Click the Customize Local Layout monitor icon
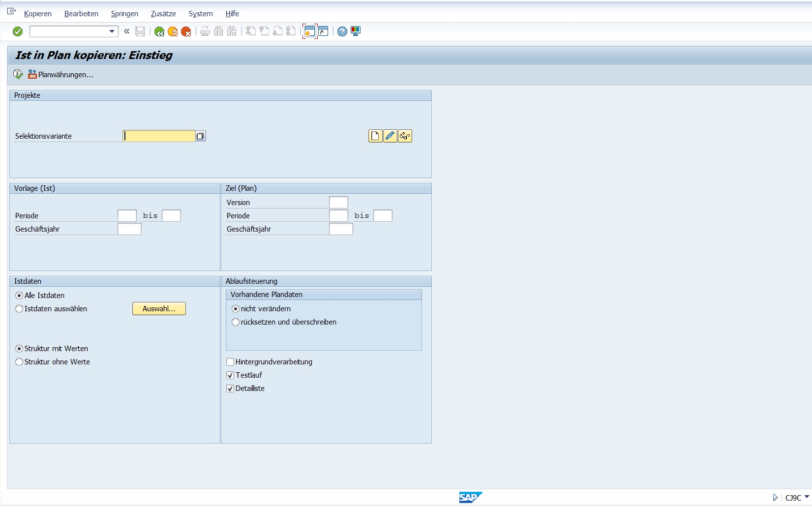Viewport: 812px width, 506px height. point(356,31)
